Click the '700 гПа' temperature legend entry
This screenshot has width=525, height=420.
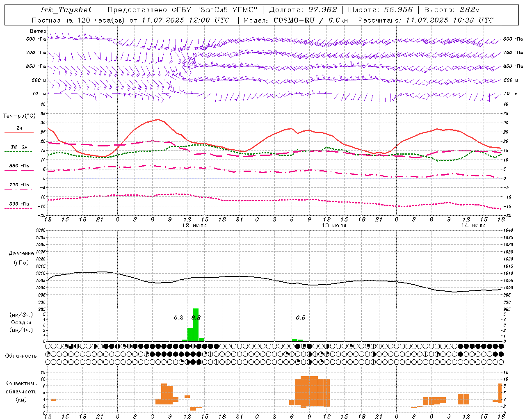point(19,185)
